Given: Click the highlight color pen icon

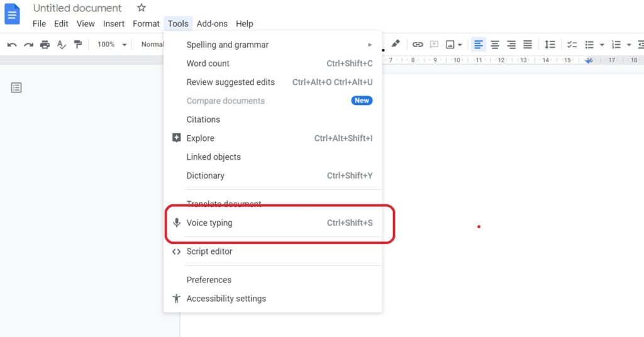Looking at the screenshot, I should coord(396,43).
